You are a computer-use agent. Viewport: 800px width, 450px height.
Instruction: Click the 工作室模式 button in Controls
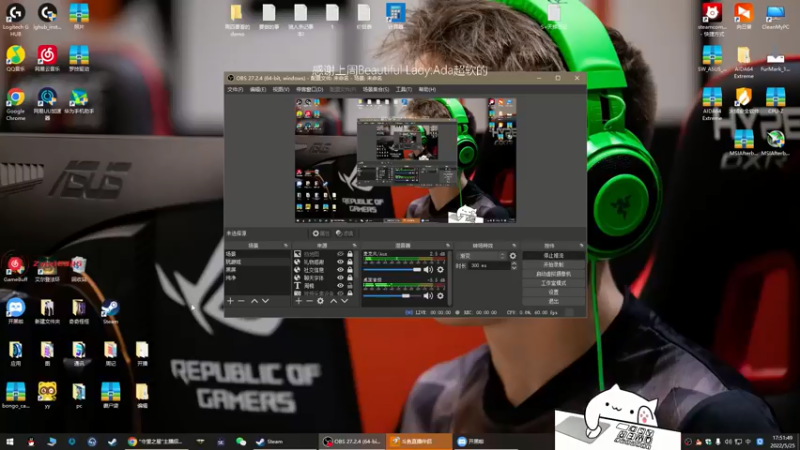(x=554, y=283)
